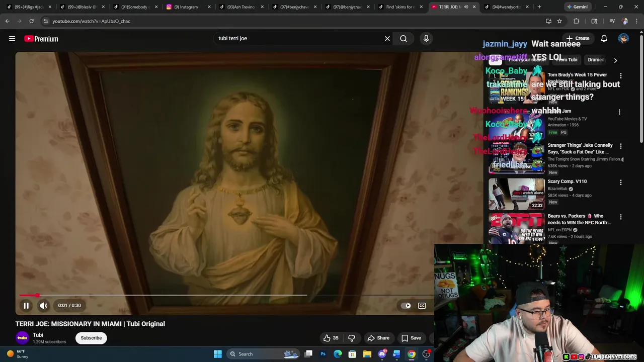This screenshot has height=362, width=644.
Task: Open options for Stranger Things video
Action: [620, 146]
